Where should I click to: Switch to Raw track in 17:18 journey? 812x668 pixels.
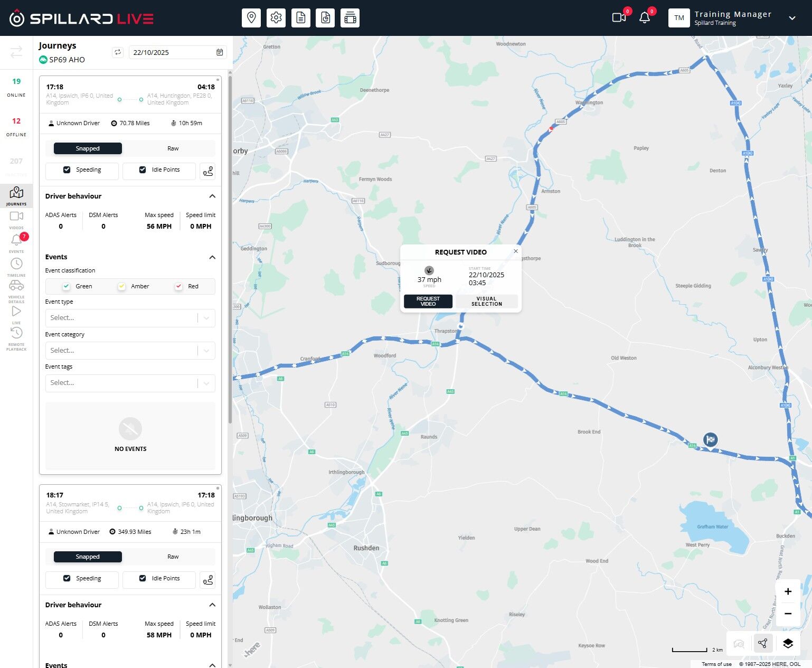[x=173, y=148]
